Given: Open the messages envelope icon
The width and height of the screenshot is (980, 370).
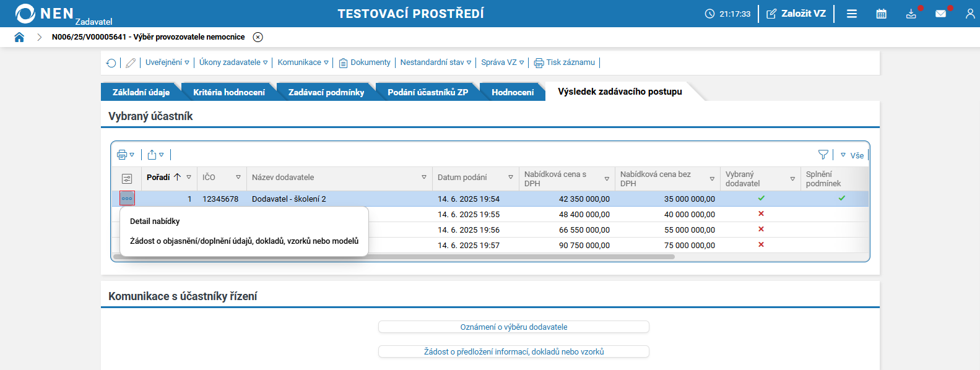Looking at the screenshot, I should [941, 14].
